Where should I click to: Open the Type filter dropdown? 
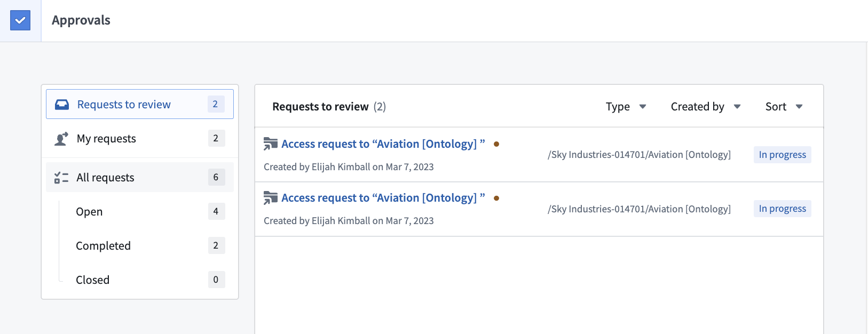point(626,107)
